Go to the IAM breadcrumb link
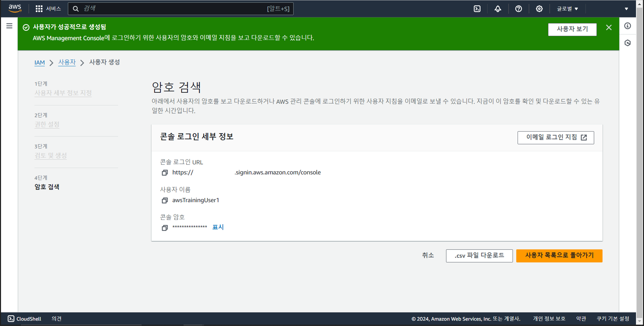The width and height of the screenshot is (644, 326). point(40,62)
